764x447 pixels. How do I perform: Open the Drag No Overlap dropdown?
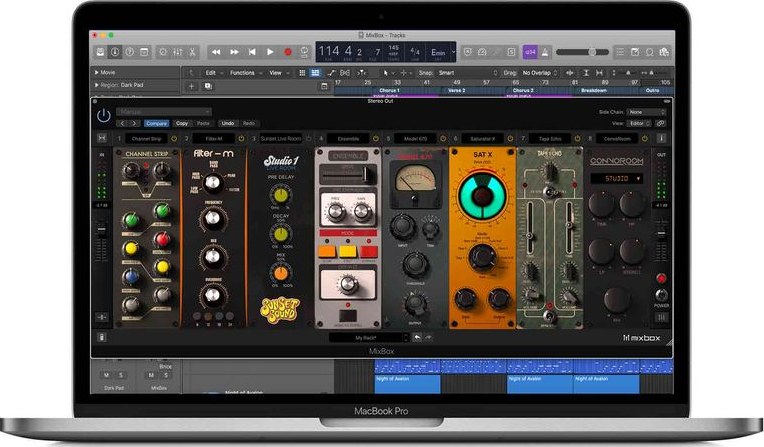click(540, 73)
